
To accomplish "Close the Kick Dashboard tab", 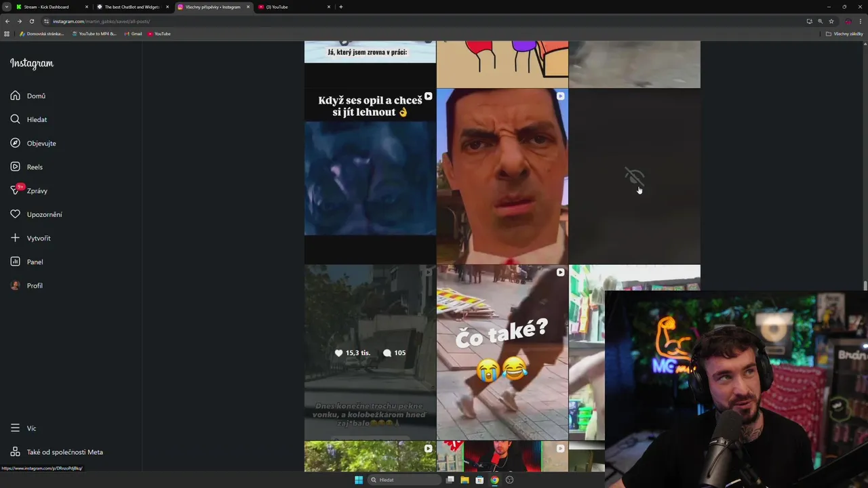I will [x=86, y=7].
